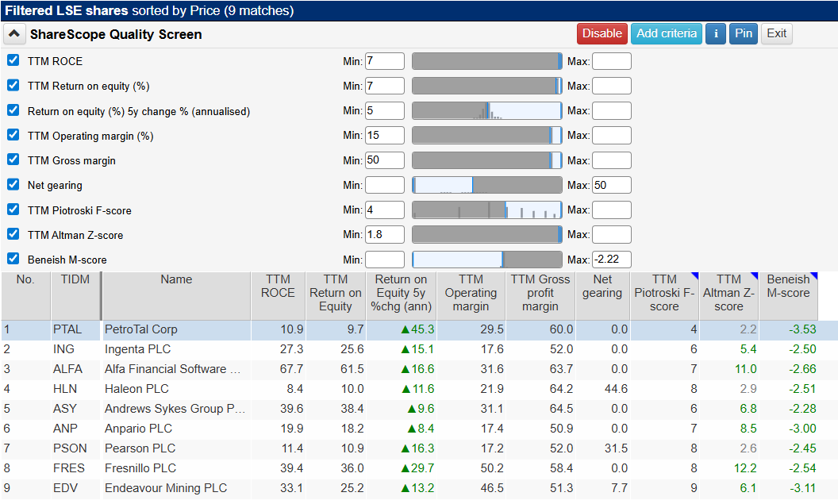Viewport: 838px width, 504px height.
Task: Click TTM Piotroski F-score Min field
Action: coord(385,210)
